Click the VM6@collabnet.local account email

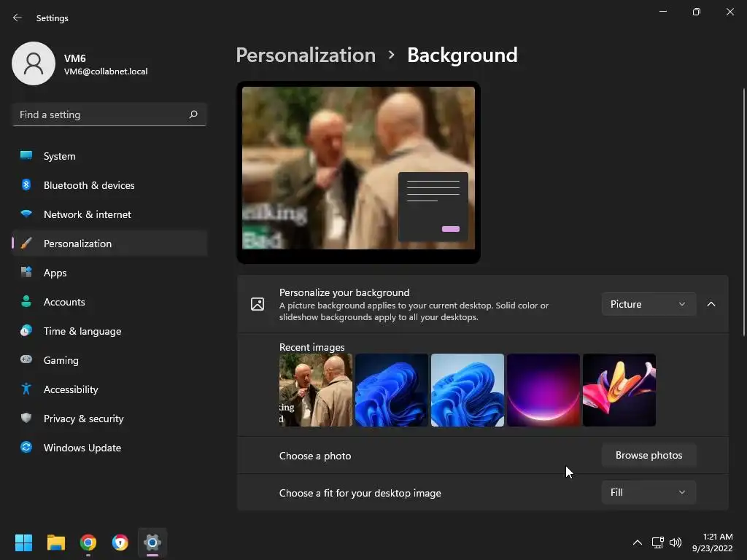click(x=106, y=71)
